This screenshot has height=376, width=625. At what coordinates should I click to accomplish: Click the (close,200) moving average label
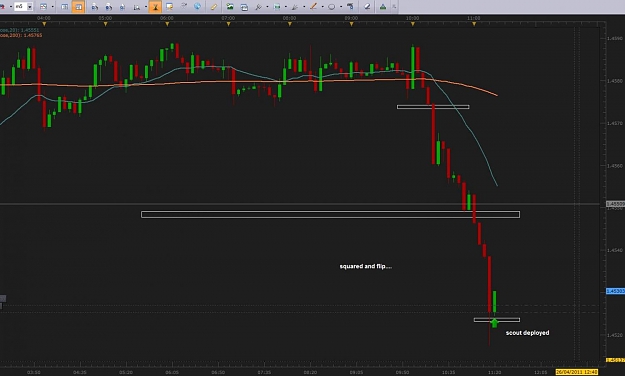pyautogui.click(x=21, y=35)
